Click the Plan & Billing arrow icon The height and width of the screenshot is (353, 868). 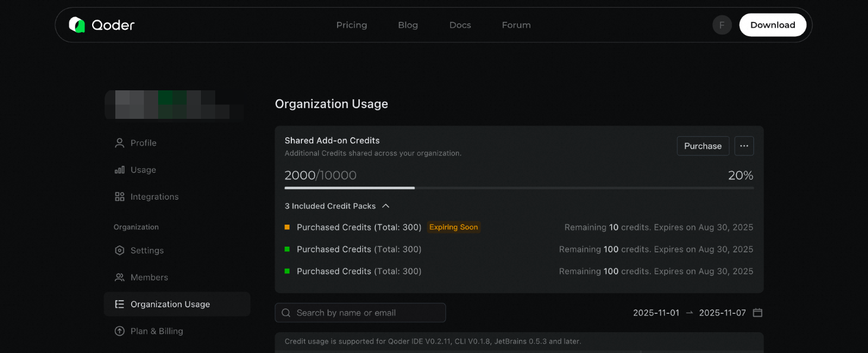119,331
